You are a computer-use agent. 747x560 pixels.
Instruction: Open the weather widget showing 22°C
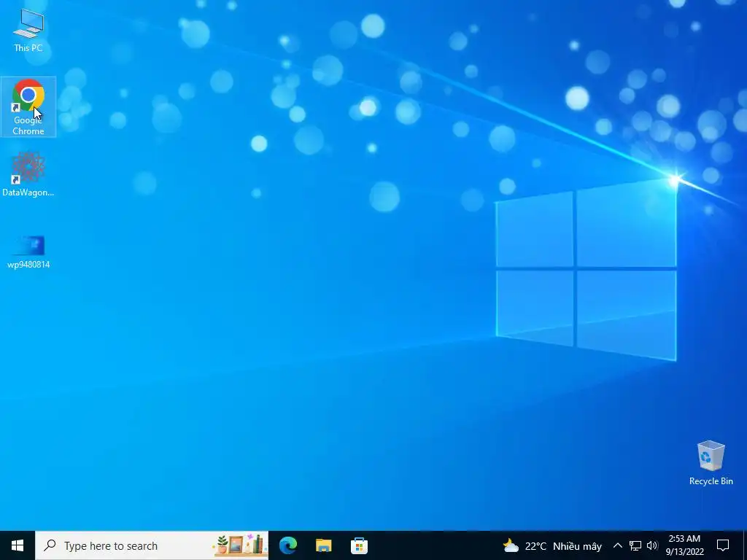[553, 545]
